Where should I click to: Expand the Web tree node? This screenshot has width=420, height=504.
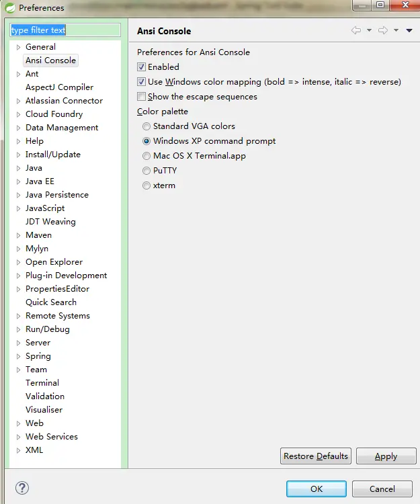click(x=18, y=423)
